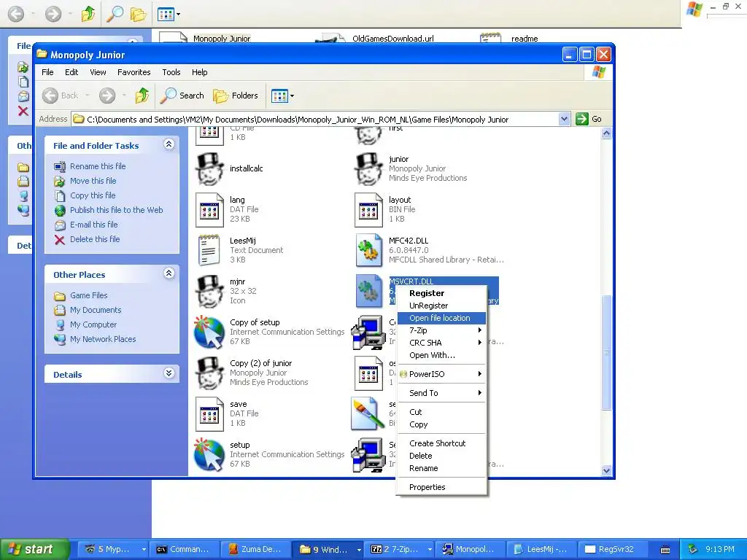Image resolution: width=747 pixels, height=560 pixels.
Task: Go to My Computer in Other Places
Action: (93, 324)
